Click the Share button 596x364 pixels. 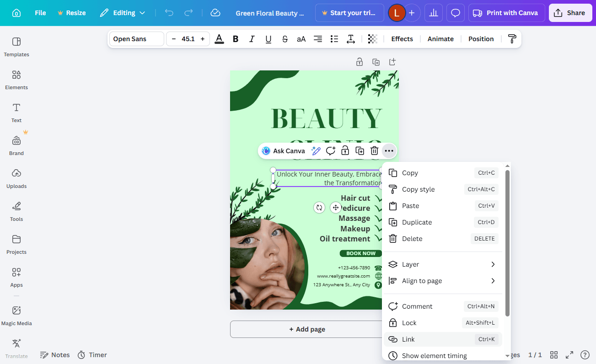point(570,13)
